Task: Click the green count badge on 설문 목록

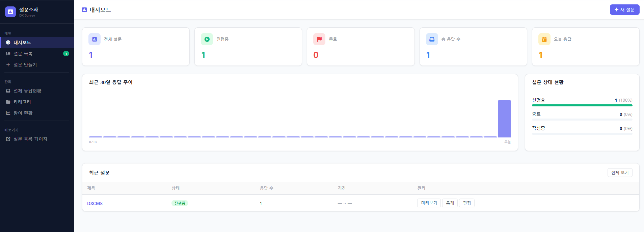Action: pyautogui.click(x=66, y=53)
